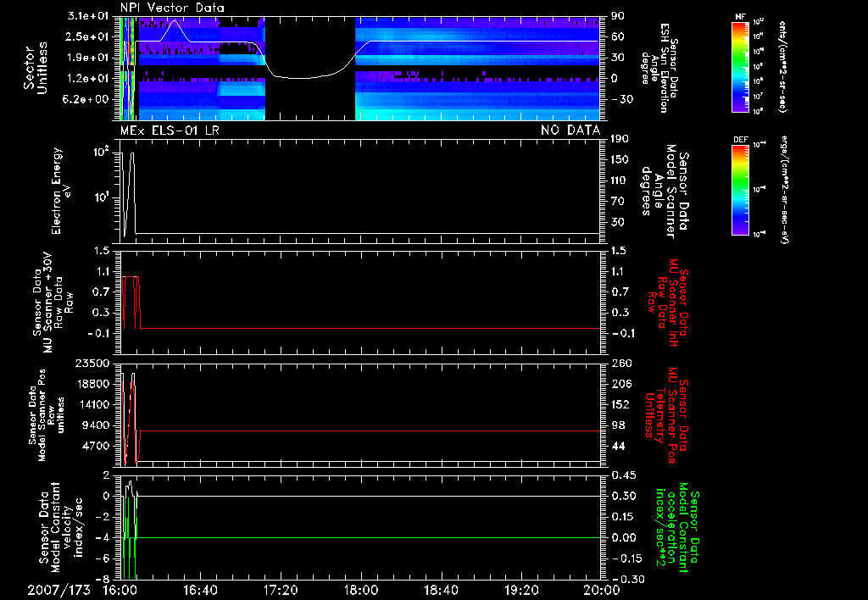The image size is (868, 600).
Task: Click the '260' telemetry tick label
Action: (621, 363)
